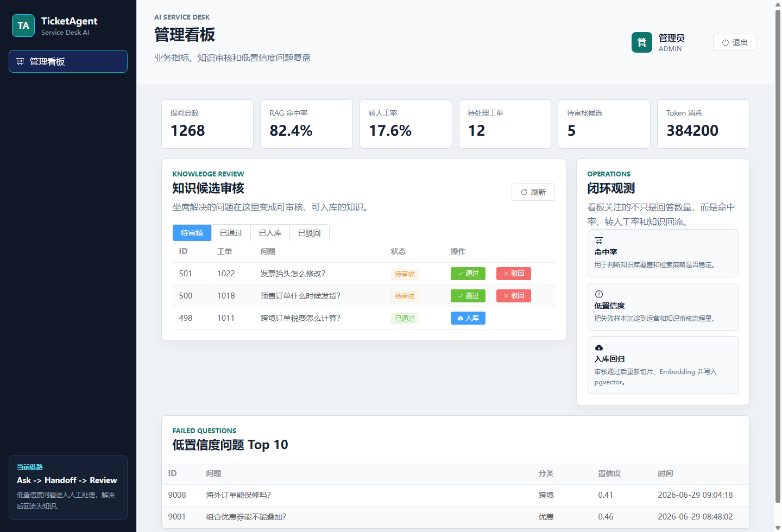Image resolution: width=782 pixels, height=532 pixels.
Task: Click the Token 消耗 384200 stat card
Action: click(703, 124)
